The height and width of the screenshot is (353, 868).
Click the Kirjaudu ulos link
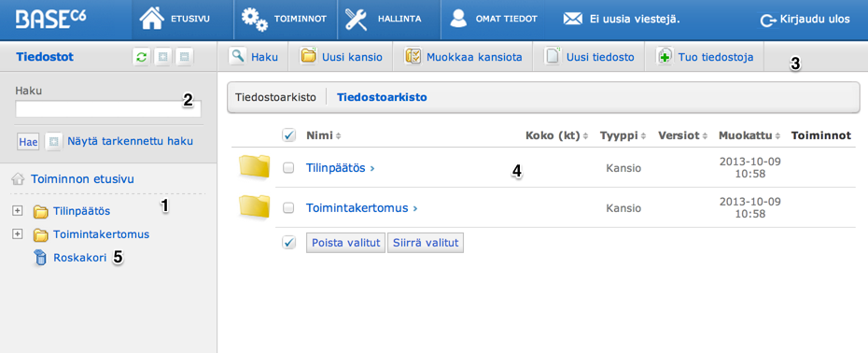point(814,20)
